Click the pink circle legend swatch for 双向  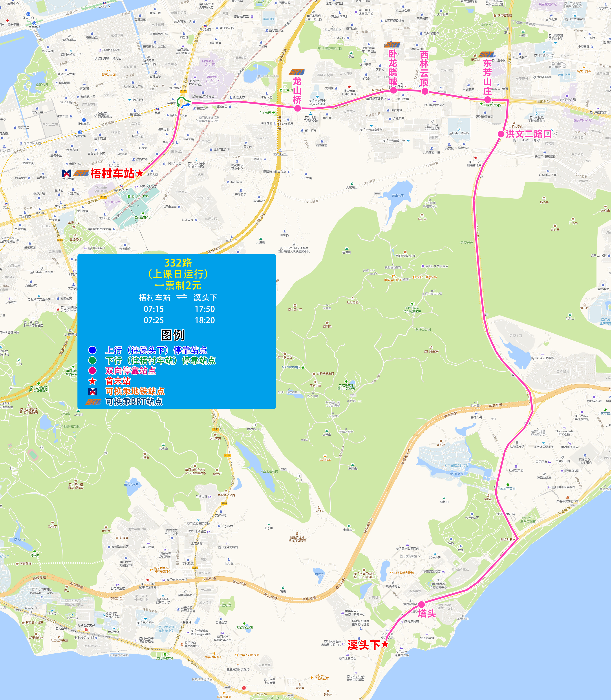(x=92, y=371)
